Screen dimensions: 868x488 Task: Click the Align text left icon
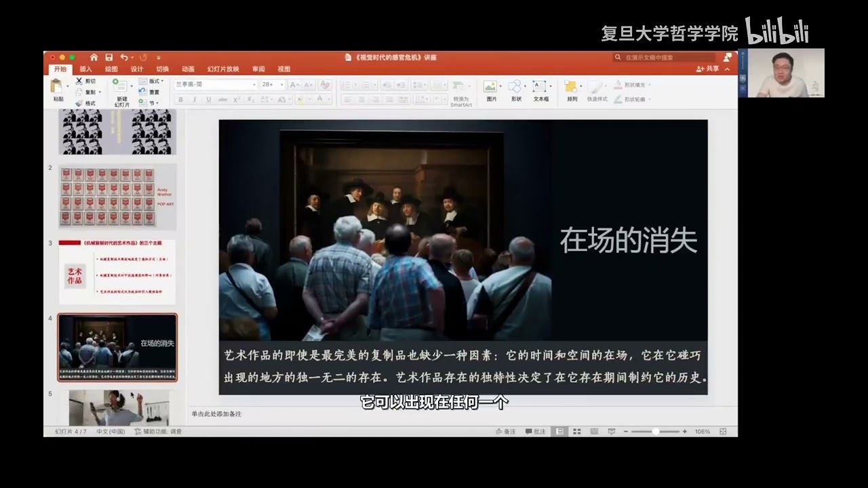[347, 100]
